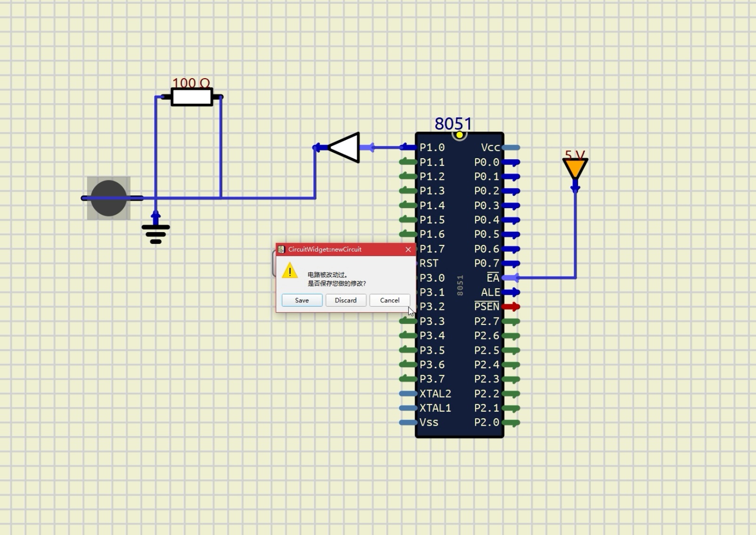
Task: Click the XTAL2 pin
Action: [408, 394]
